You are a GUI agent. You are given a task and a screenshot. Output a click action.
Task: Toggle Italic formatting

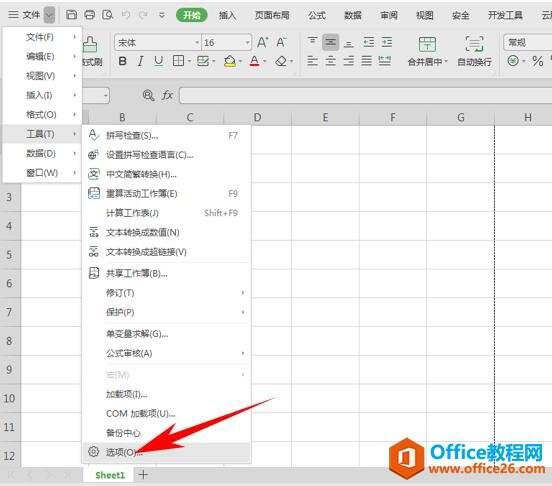pyautogui.click(x=140, y=62)
